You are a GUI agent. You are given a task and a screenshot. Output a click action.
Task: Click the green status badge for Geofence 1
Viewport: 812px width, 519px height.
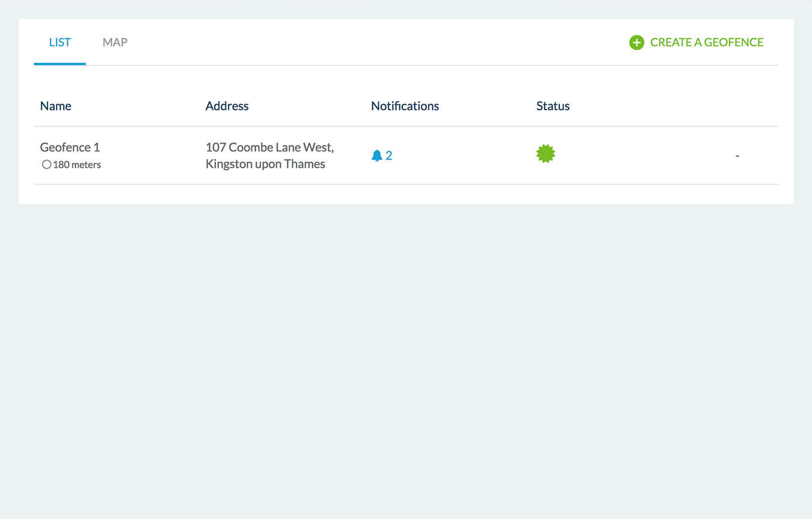pos(546,154)
